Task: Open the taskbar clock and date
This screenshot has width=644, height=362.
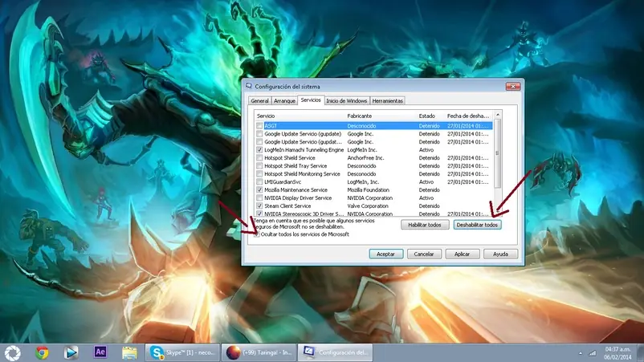Action: pos(618,353)
